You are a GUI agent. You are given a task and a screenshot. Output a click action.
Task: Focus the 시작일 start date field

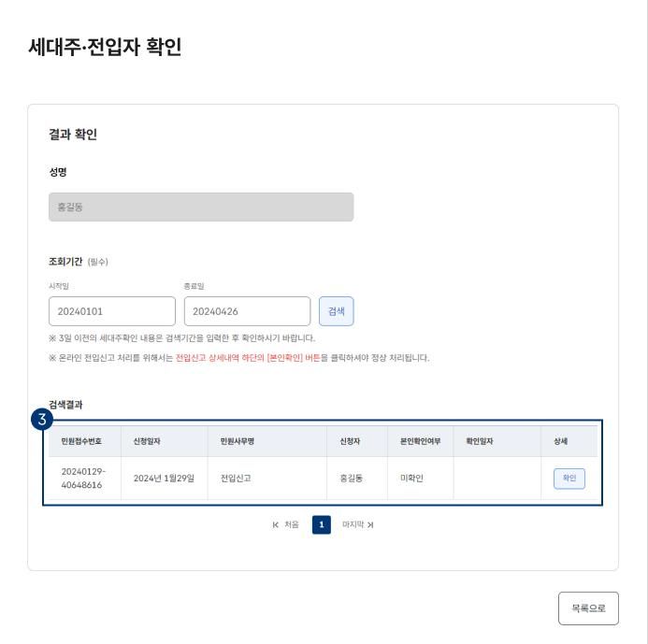tap(111, 311)
